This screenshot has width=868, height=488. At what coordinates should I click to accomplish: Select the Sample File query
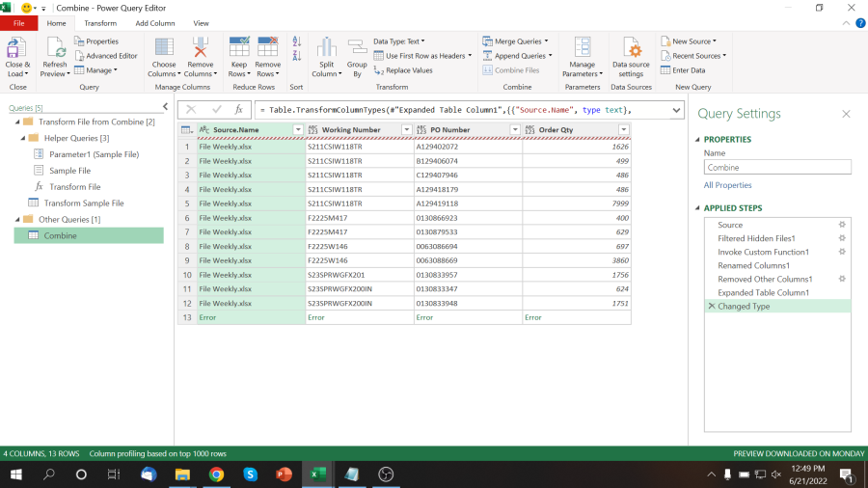tap(69, 171)
